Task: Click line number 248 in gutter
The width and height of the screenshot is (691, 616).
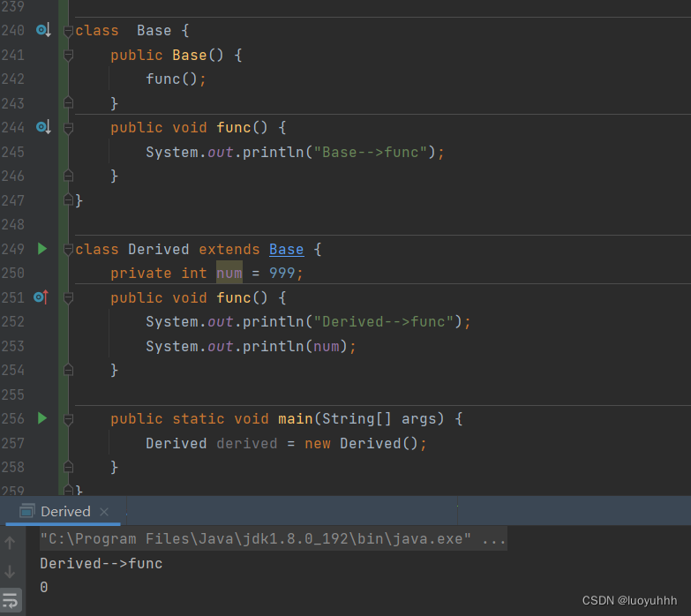Action: pos(12,225)
